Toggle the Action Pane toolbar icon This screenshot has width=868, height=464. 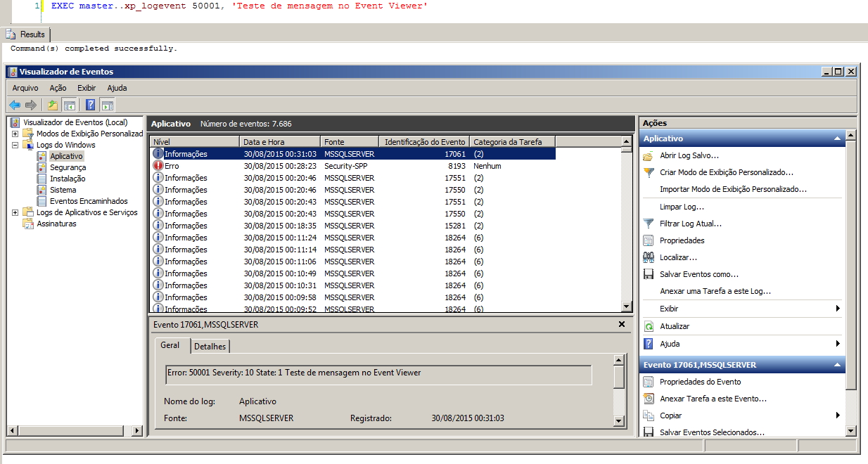coord(107,105)
